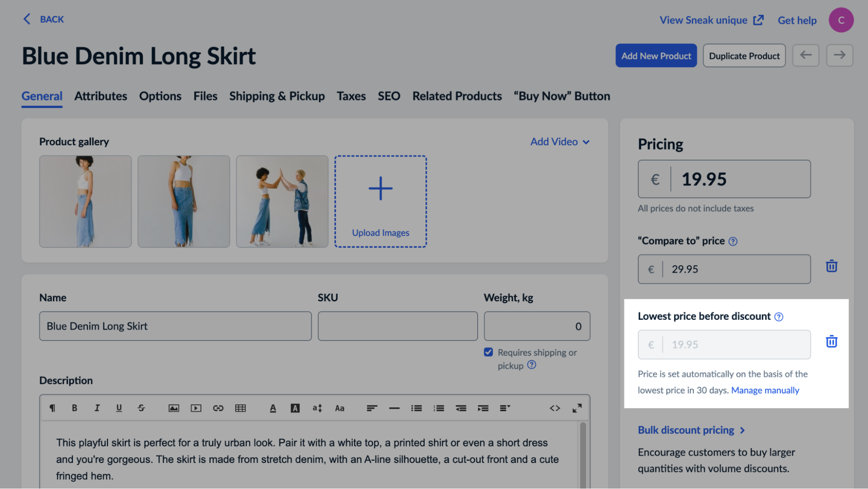
Task: Apply strikethrough formatting
Action: (141, 408)
